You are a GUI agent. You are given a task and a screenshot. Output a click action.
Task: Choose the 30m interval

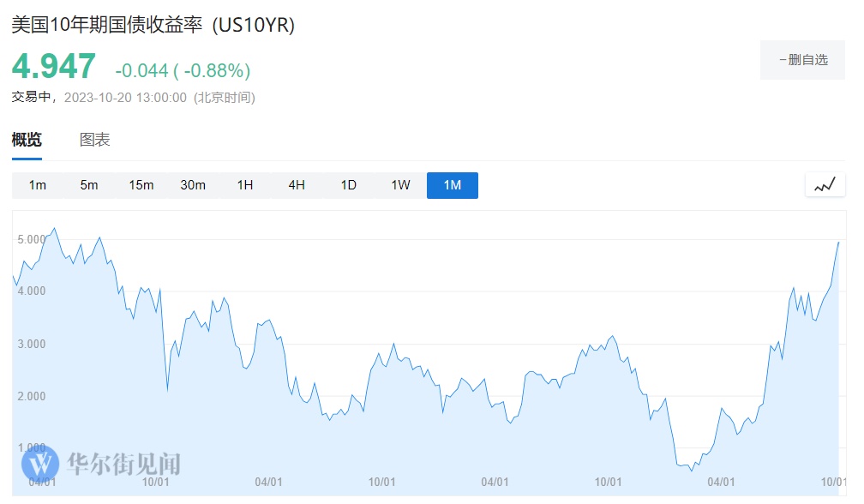[193, 185]
